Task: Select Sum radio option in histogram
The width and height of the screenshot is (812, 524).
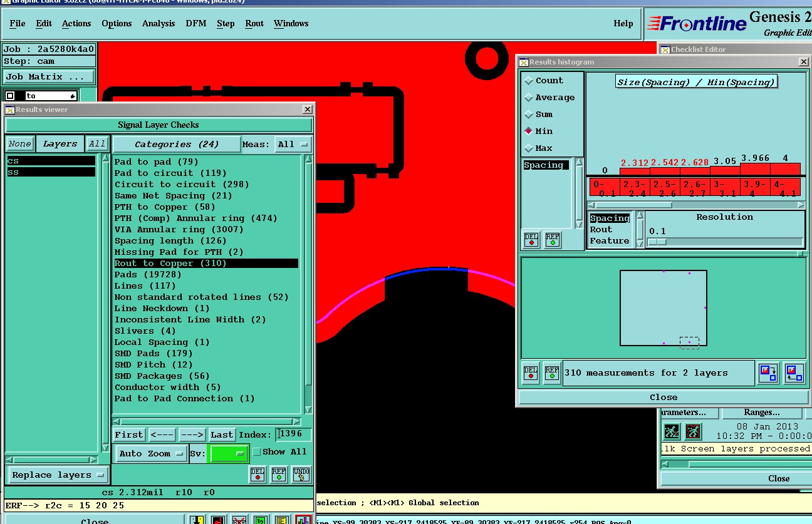Action: pos(539,115)
